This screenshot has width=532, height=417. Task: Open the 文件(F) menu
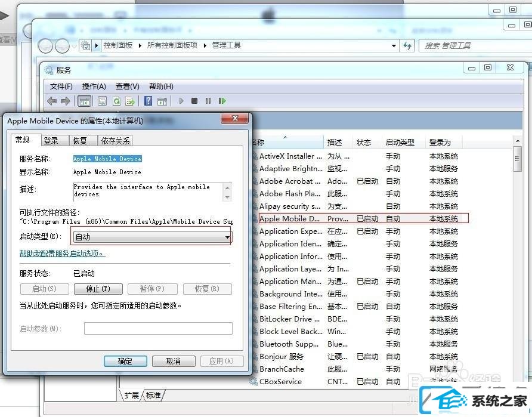[61, 87]
